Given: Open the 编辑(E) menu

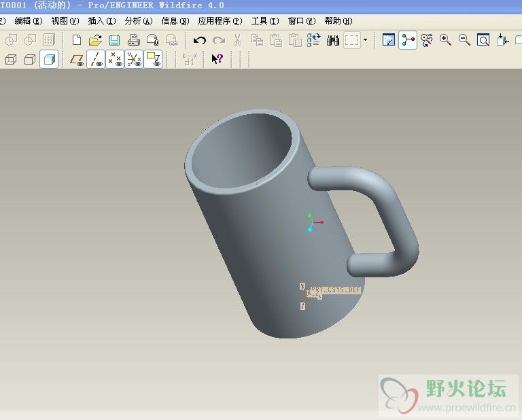Looking at the screenshot, I should tap(29, 21).
